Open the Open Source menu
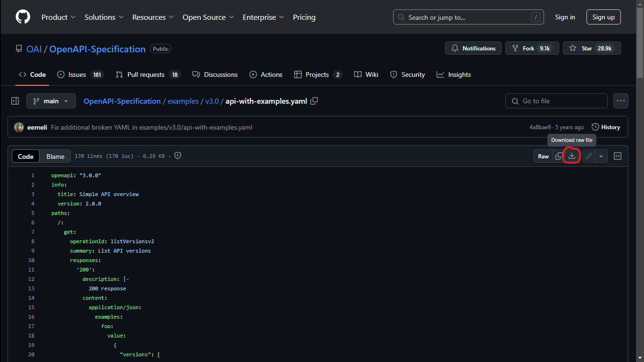Image resolution: width=644 pixels, height=362 pixels. click(x=208, y=17)
